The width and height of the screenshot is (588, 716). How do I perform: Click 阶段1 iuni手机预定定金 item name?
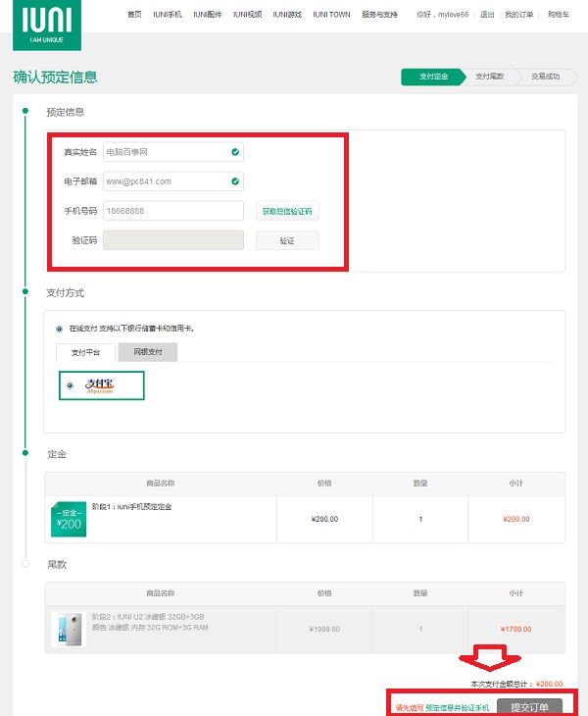tap(132, 507)
